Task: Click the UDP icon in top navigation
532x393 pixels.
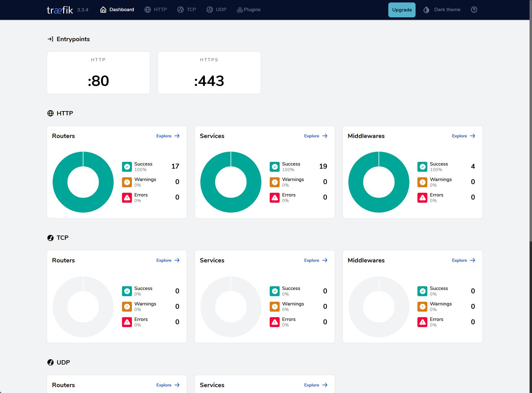Action: [x=210, y=10]
